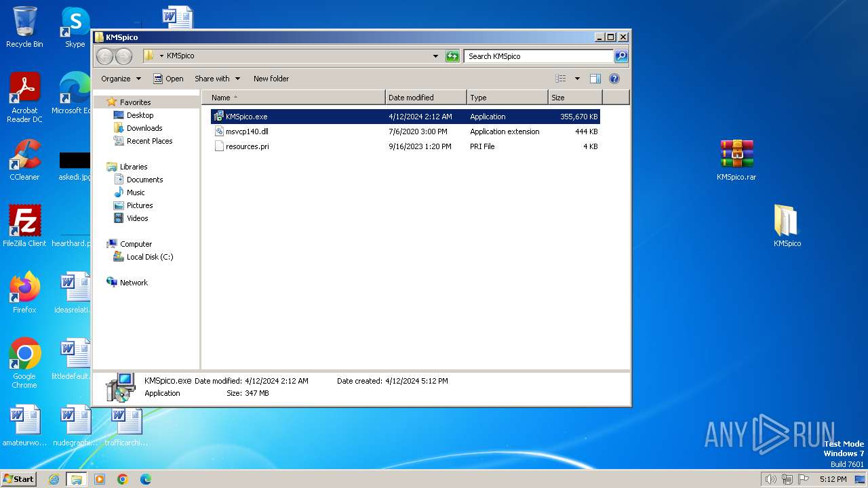868x488 pixels.
Task: Click the Search KMSpico input field
Action: [x=539, y=56]
